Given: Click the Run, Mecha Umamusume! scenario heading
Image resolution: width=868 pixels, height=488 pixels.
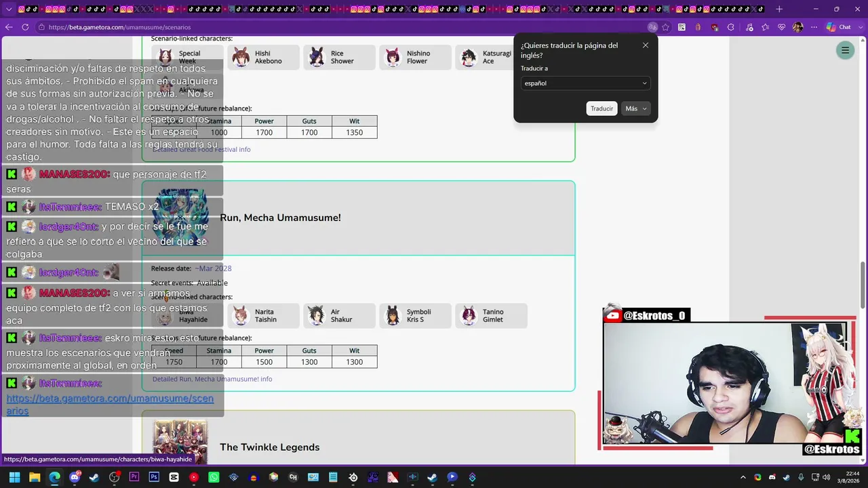Looking at the screenshot, I should [280, 218].
